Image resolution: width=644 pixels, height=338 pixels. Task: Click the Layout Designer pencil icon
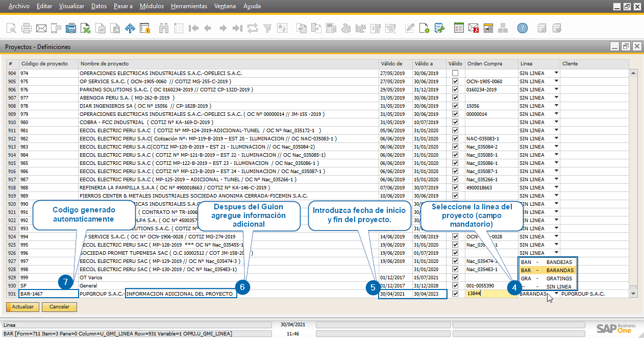[410, 28]
